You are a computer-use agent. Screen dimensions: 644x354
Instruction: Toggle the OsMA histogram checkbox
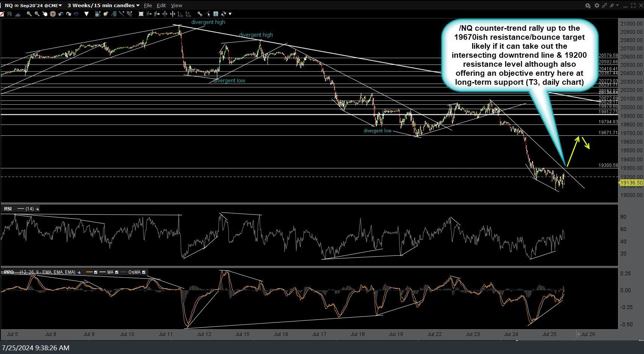[x=144, y=272]
